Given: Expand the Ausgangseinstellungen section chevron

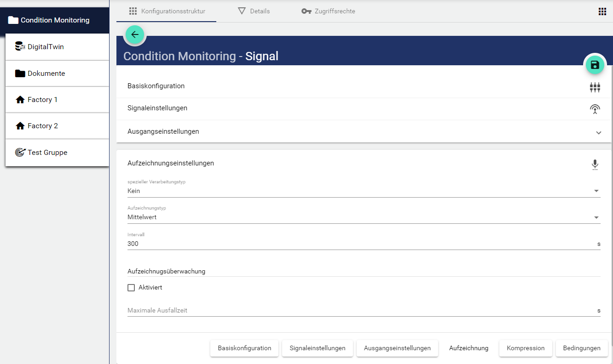Looking at the screenshot, I should (598, 132).
